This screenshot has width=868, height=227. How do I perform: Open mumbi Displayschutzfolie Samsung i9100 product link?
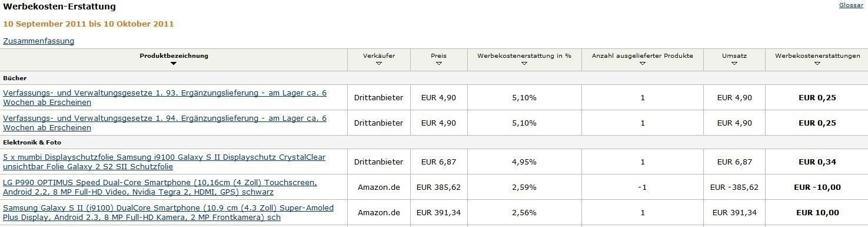click(164, 162)
